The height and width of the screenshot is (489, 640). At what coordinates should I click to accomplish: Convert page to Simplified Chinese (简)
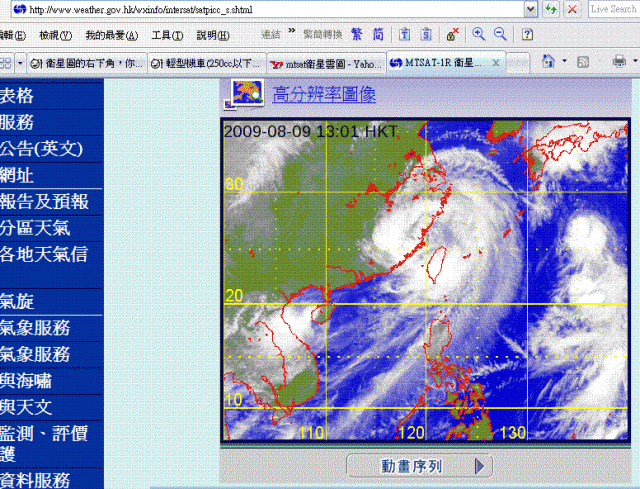click(x=377, y=34)
